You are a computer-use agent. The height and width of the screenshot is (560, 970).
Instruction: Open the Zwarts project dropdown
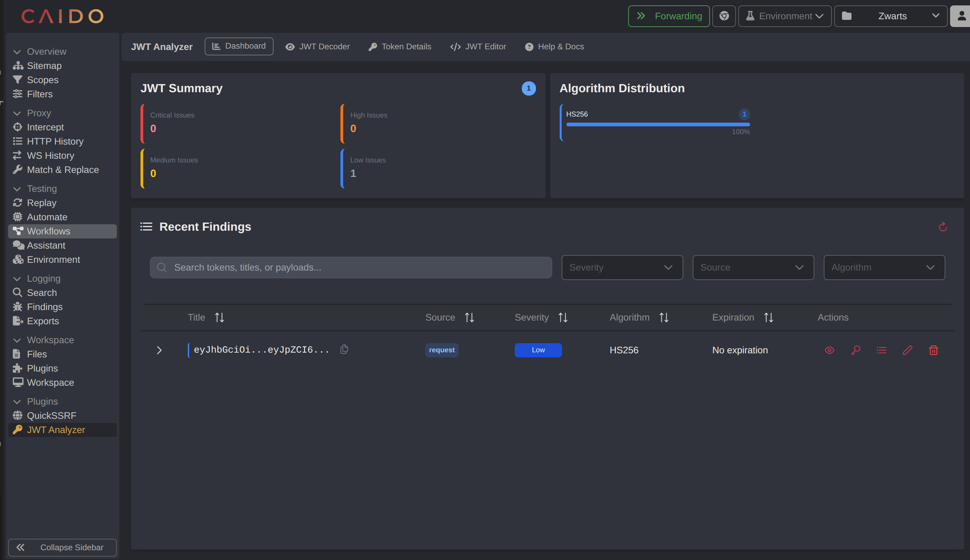coord(890,16)
